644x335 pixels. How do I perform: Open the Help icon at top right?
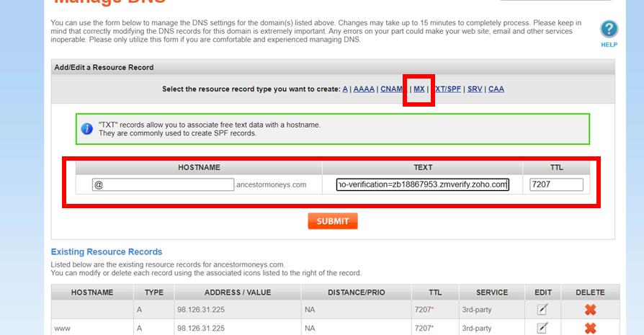click(609, 30)
